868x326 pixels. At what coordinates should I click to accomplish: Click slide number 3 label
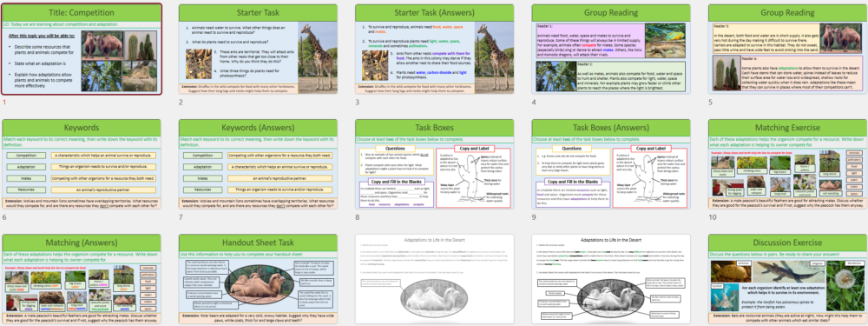tap(358, 102)
